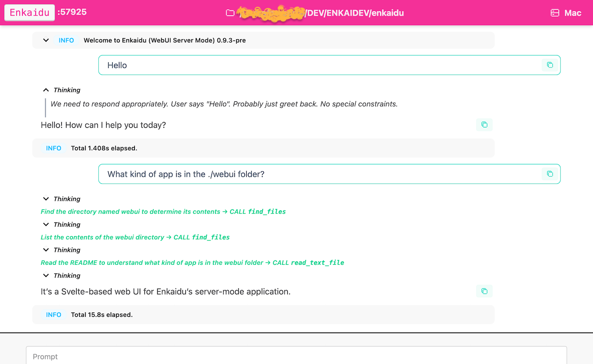Click the "Hello" user message bubble

(330, 65)
